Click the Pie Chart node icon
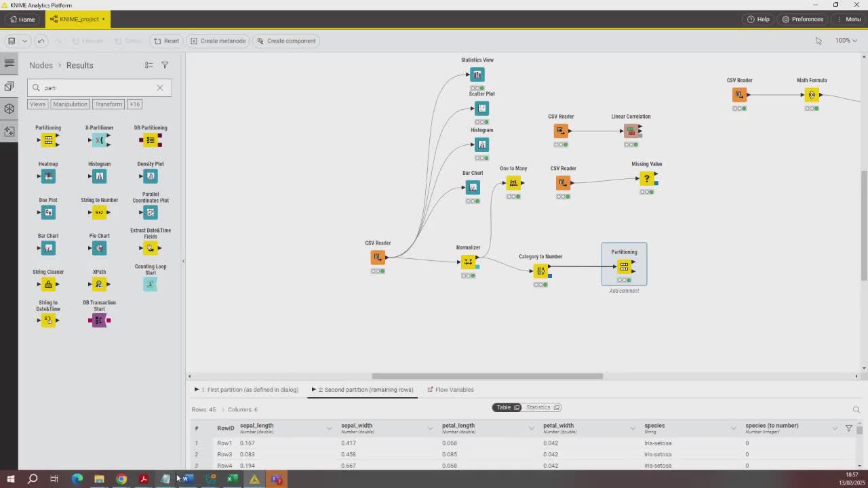This screenshot has width=868, height=488. coord(99,248)
